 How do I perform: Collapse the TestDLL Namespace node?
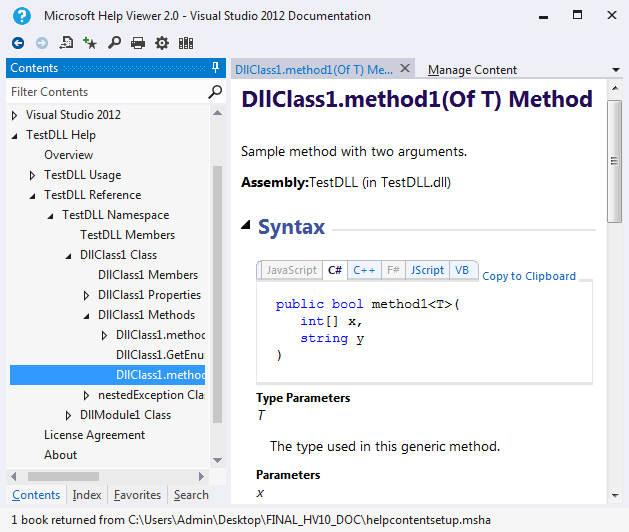click(51, 216)
